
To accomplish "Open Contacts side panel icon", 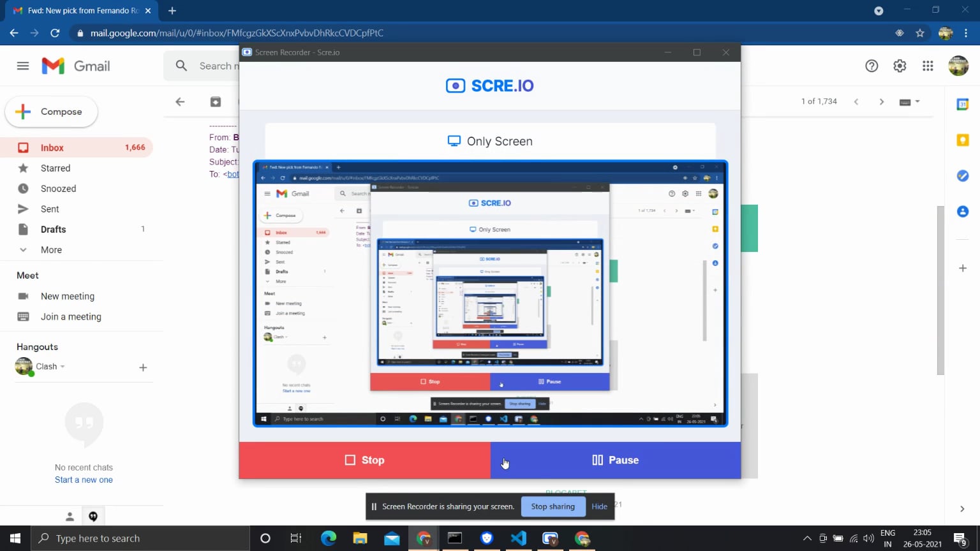I will (x=963, y=212).
